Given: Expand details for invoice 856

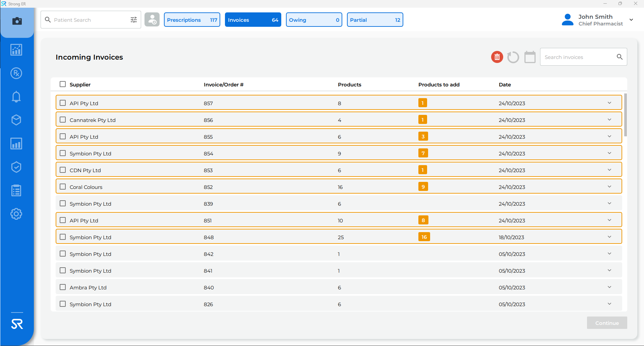Looking at the screenshot, I should click(609, 119).
